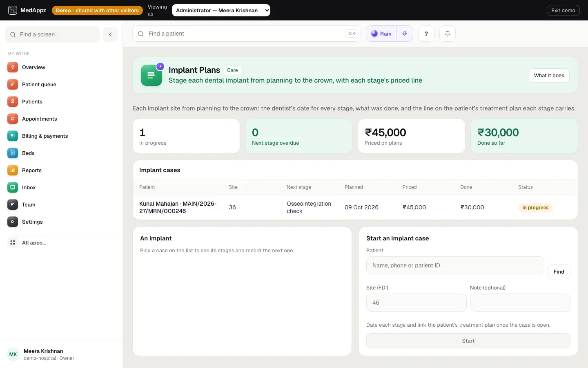
Task: Click the In progress status badge
Action: click(x=535, y=208)
